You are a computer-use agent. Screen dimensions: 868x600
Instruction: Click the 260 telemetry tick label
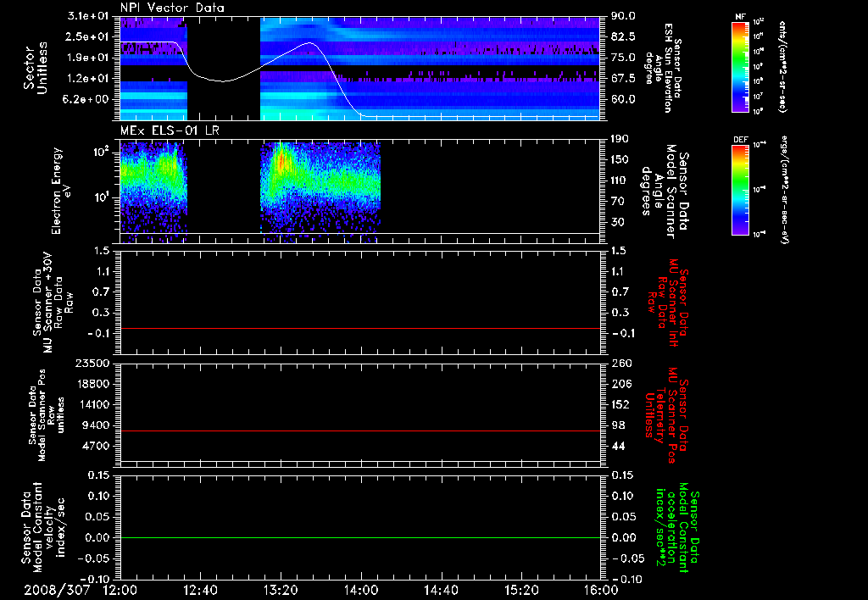click(620, 363)
